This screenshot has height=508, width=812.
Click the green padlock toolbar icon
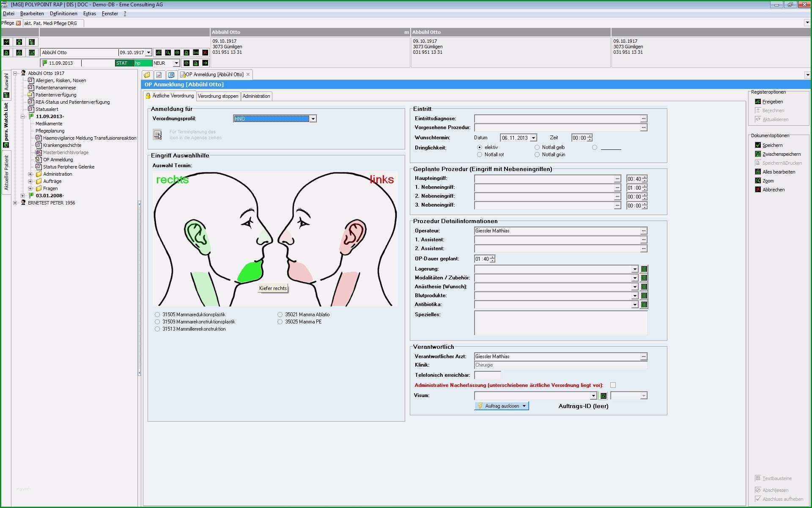(x=19, y=52)
